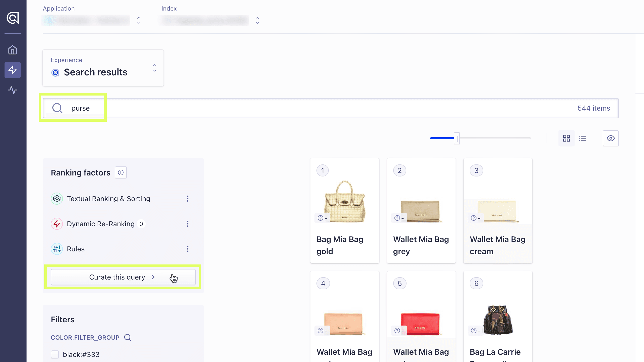Click the card size slider handle
This screenshot has height=362, width=644.
457,138
